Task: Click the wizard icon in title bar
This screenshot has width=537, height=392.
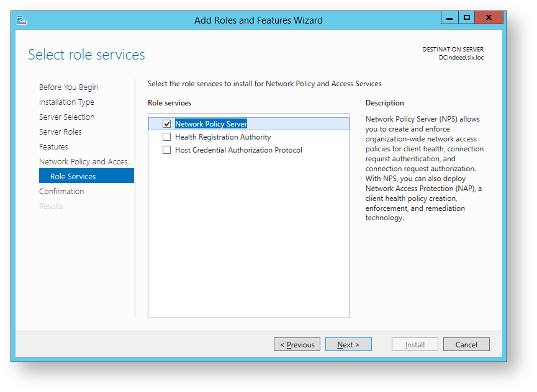Action: click(22, 20)
